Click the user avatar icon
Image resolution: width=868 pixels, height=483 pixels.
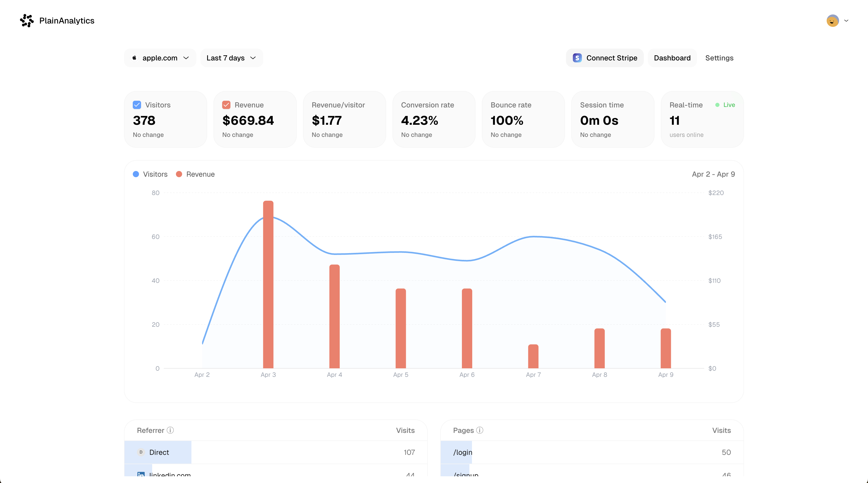tap(832, 21)
